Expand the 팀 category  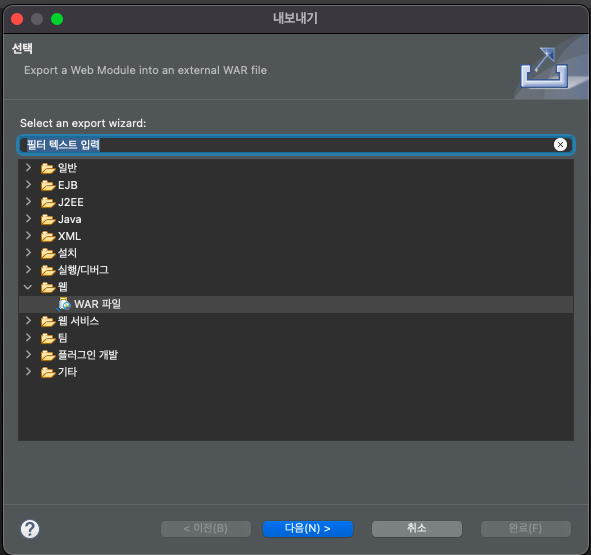28,337
